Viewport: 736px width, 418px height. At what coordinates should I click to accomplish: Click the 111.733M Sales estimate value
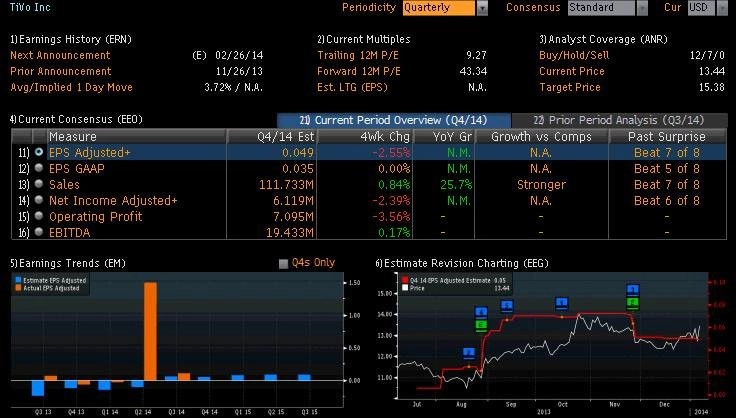[x=286, y=184]
